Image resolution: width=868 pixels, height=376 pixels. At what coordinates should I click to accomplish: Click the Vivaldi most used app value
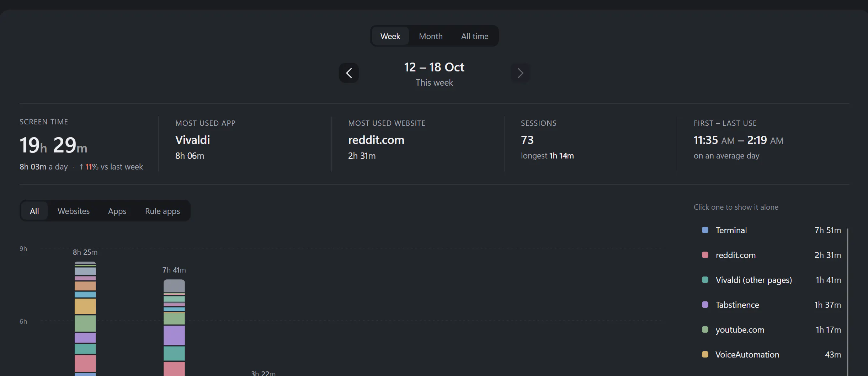pos(192,140)
